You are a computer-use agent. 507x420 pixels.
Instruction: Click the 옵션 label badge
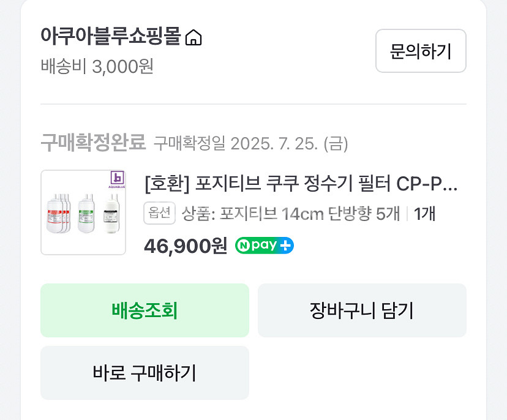point(159,214)
